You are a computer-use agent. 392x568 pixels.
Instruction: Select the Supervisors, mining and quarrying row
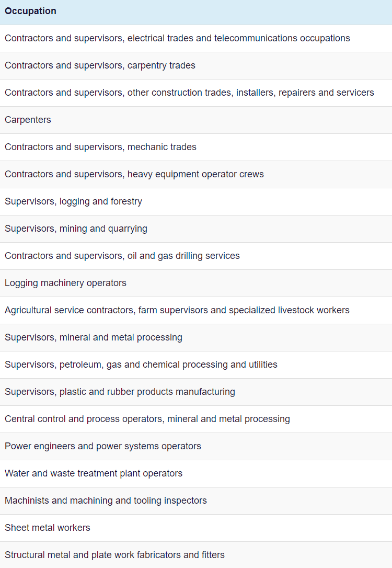(196, 229)
